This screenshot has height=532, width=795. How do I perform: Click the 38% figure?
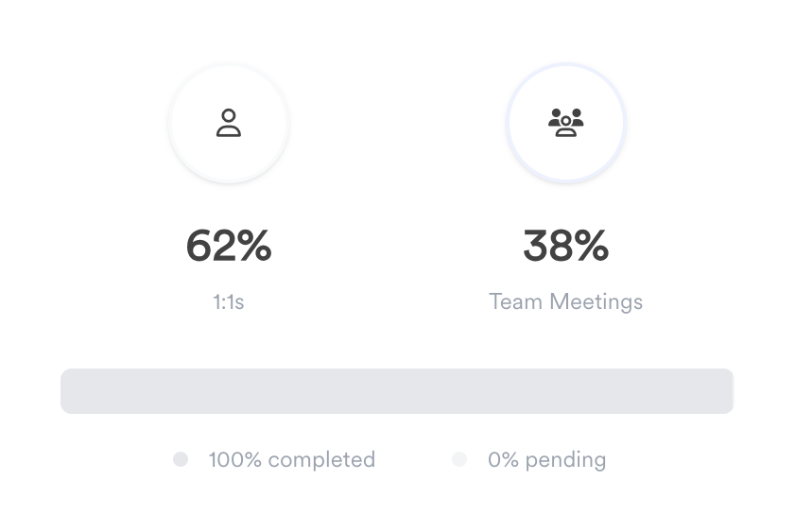point(565,247)
